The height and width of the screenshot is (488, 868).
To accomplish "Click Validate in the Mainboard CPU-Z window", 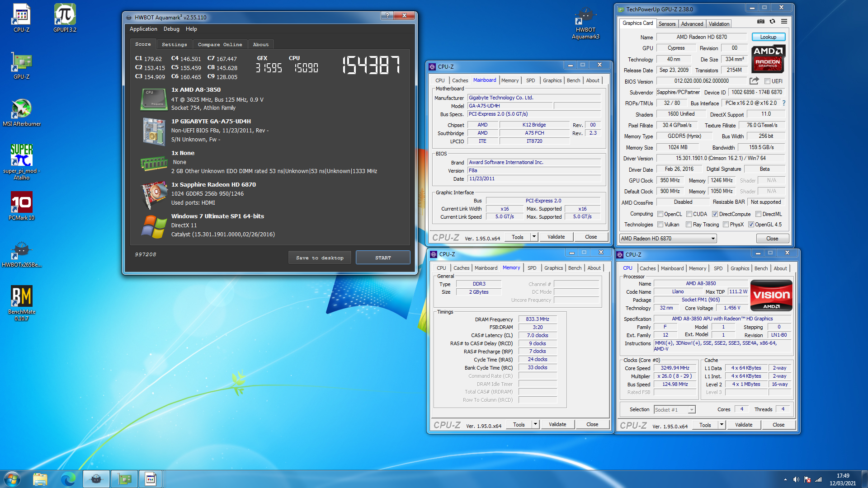I will click(556, 237).
